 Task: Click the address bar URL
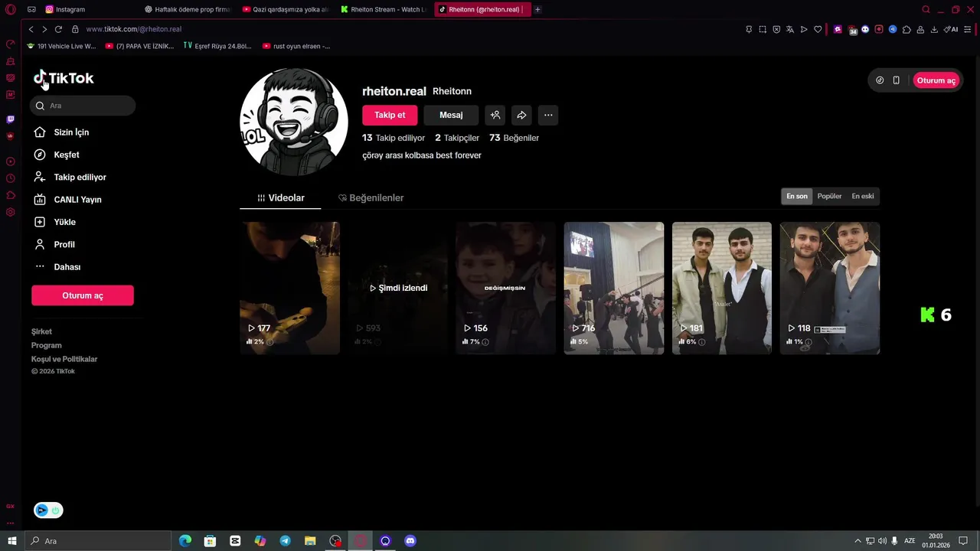coord(134,29)
